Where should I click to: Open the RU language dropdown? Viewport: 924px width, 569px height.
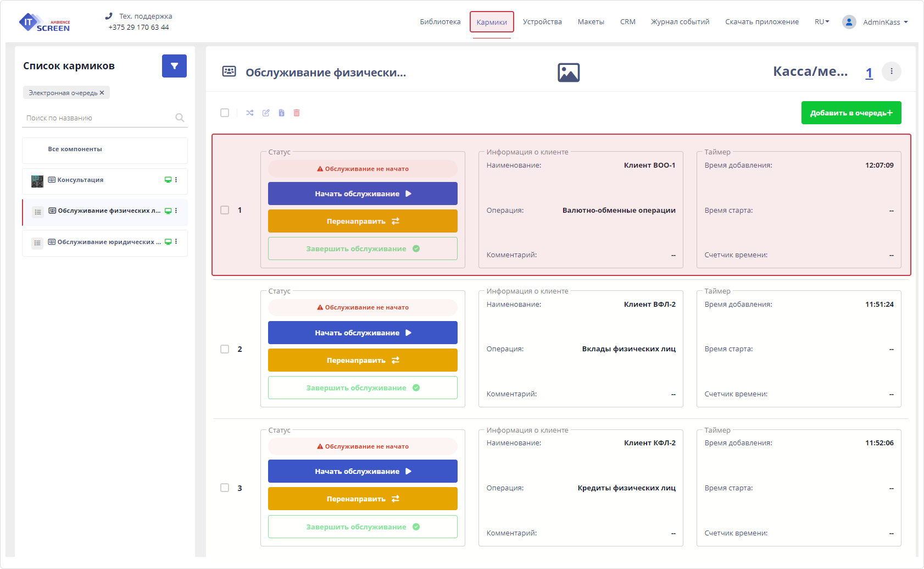822,22
